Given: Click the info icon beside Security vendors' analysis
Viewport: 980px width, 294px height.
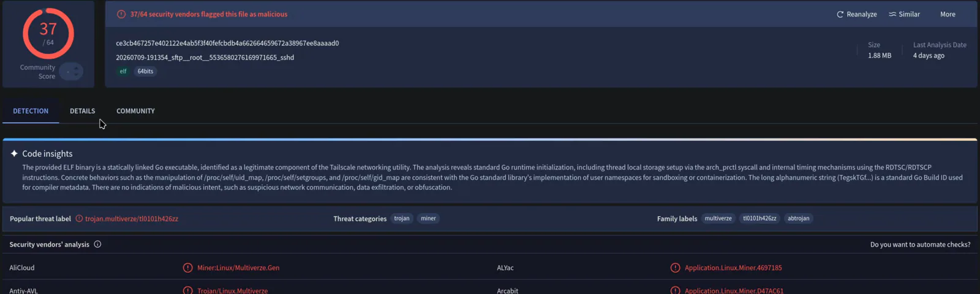Looking at the screenshot, I should pos(97,244).
